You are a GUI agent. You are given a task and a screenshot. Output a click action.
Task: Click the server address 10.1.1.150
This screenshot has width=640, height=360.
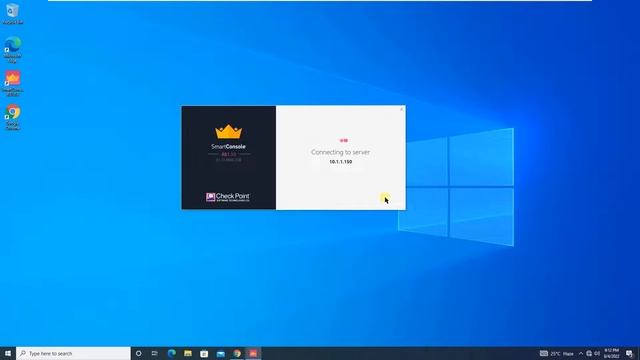(x=340, y=162)
